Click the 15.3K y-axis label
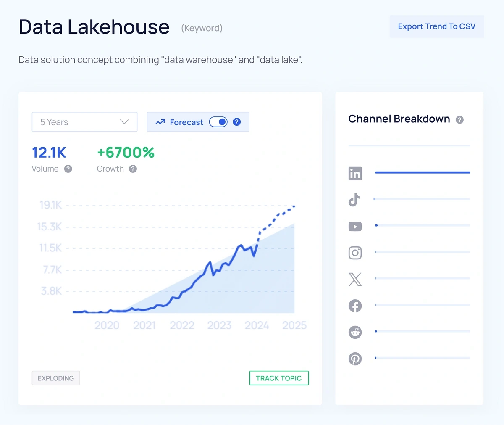The image size is (504, 425). pos(50,227)
